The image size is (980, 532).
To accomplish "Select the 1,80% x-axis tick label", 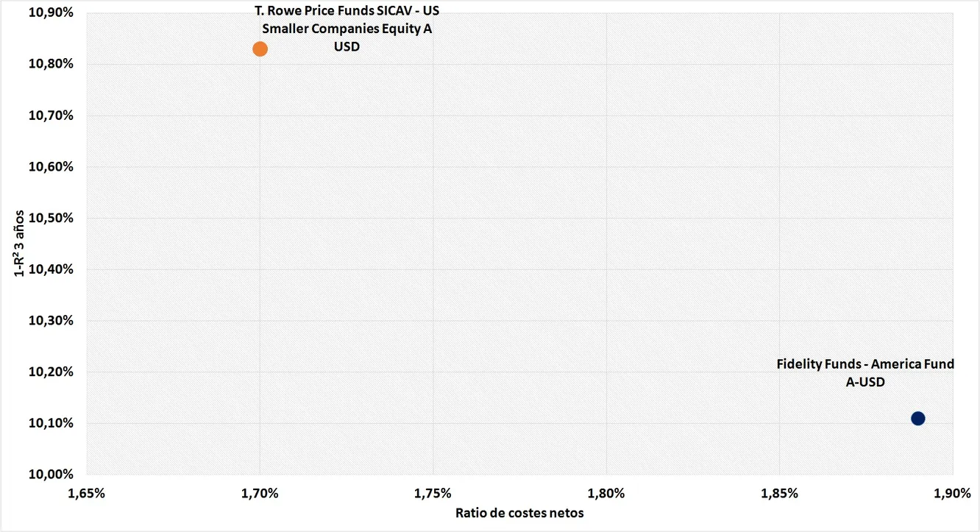I will point(606,492).
